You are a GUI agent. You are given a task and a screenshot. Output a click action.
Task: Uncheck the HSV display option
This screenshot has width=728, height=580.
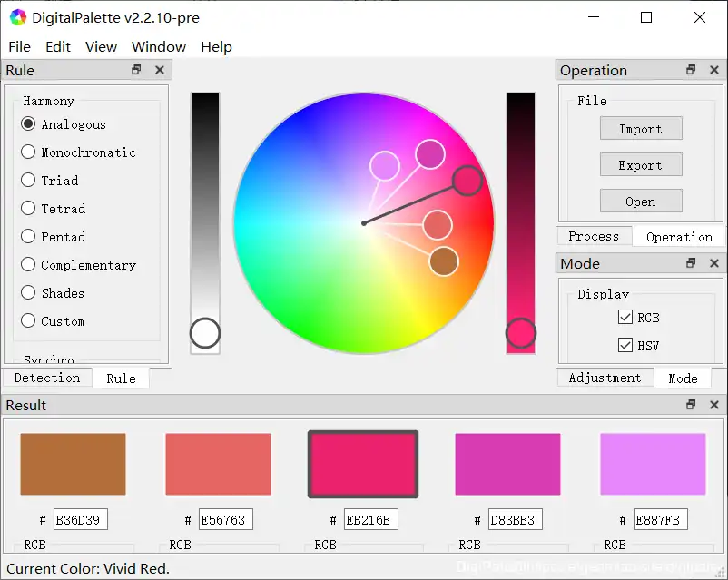(625, 346)
